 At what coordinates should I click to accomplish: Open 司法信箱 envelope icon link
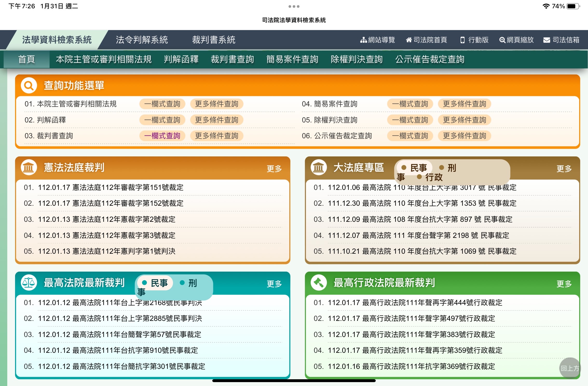[561, 40]
